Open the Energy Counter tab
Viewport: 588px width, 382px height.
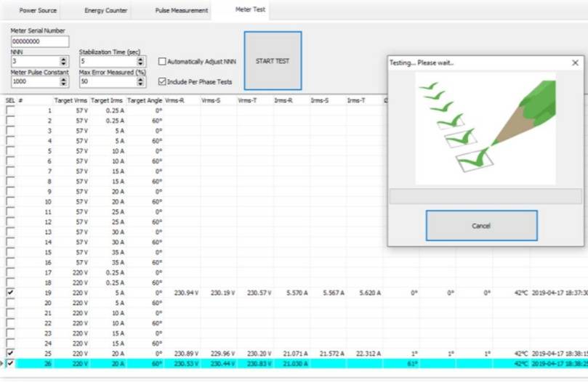click(x=106, y=11)
